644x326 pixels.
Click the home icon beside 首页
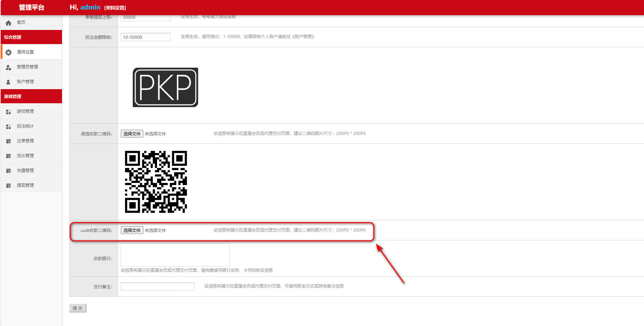8,23
